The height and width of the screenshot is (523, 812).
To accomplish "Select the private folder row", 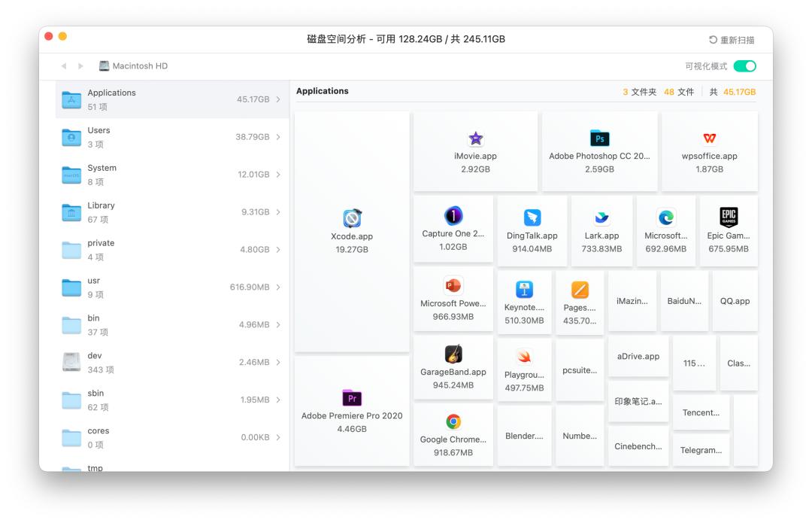I will (172, 249).
